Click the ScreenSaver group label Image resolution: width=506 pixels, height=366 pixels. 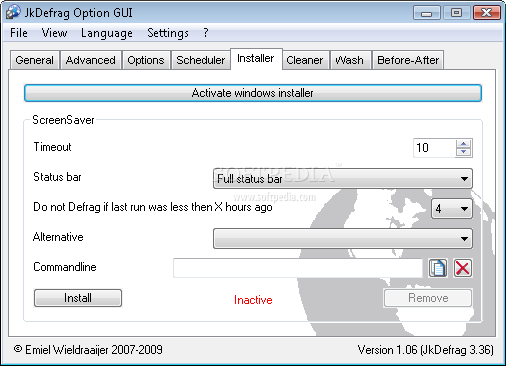[x=63, y=120]
